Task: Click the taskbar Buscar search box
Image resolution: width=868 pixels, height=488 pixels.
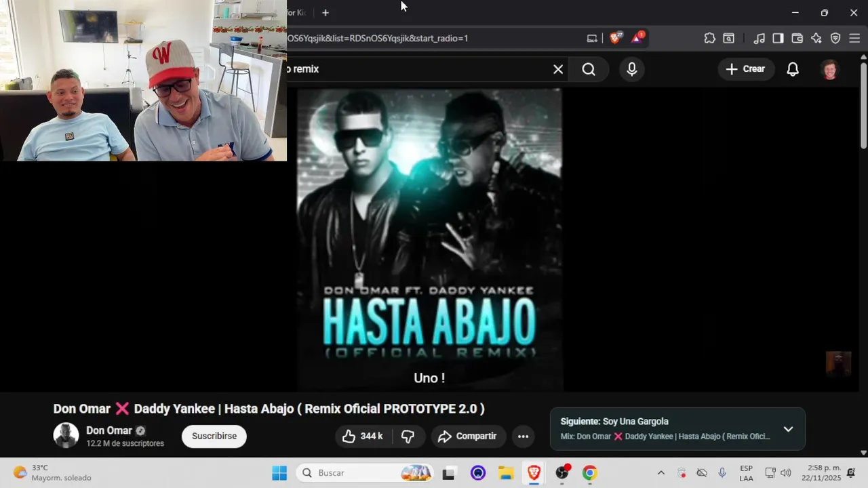Action: click(365, 473)
